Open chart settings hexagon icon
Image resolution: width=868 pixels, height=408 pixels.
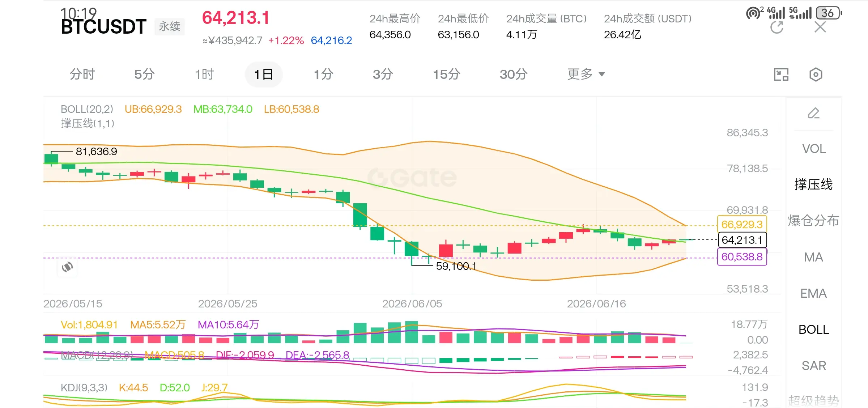click(816, 75)
